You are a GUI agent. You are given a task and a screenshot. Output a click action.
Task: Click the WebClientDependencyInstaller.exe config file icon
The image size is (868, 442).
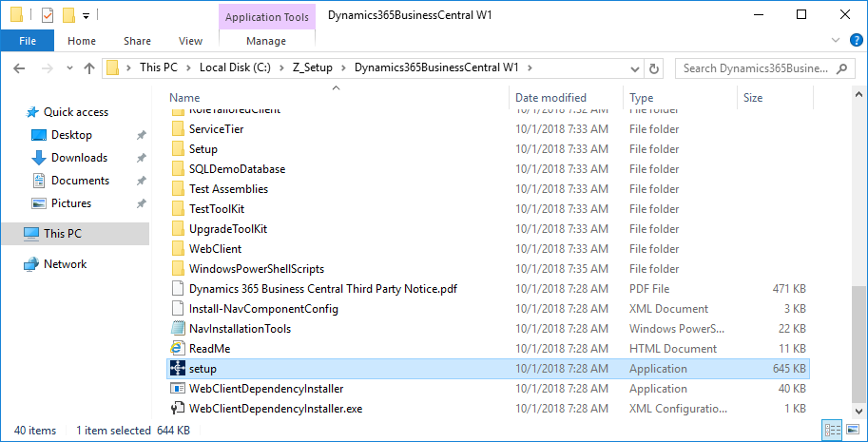click(x=177, y=408)
